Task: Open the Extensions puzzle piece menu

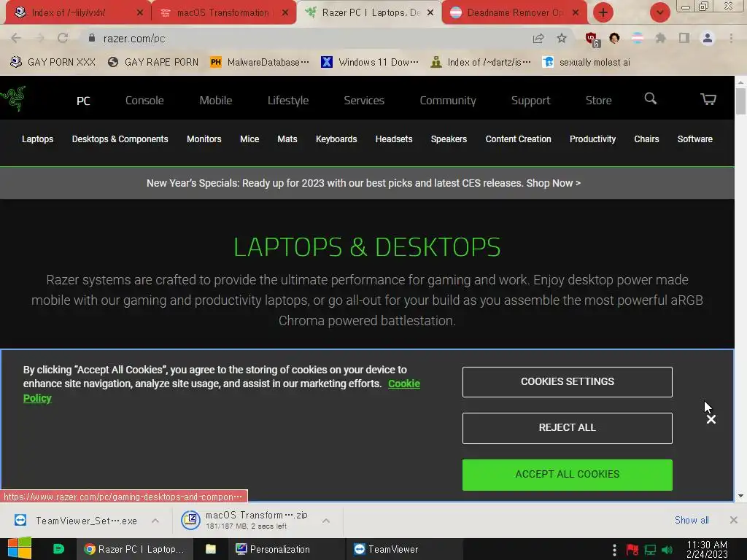Action: tap(661, 38)
